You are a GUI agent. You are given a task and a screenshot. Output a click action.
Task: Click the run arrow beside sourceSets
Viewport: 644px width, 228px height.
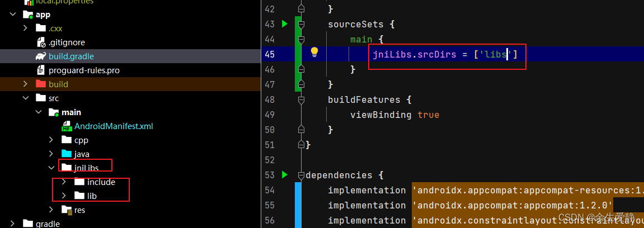click(285, 24)
